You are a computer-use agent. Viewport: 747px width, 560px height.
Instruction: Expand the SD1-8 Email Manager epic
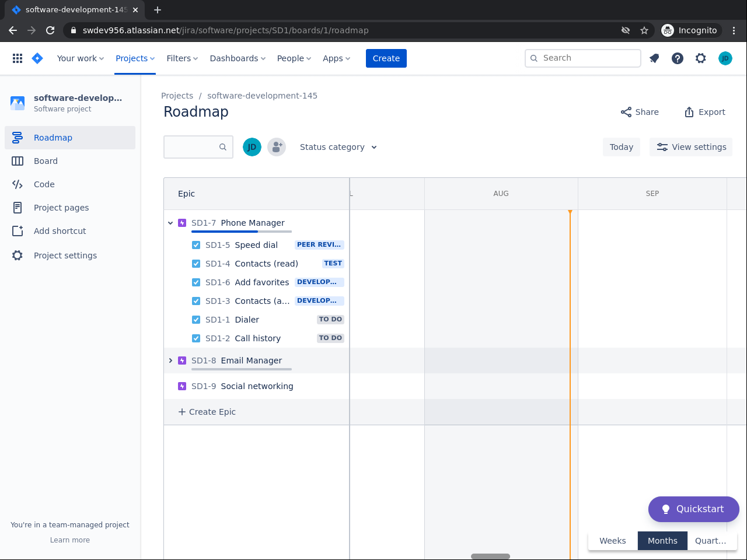click(x=170, y=360)
